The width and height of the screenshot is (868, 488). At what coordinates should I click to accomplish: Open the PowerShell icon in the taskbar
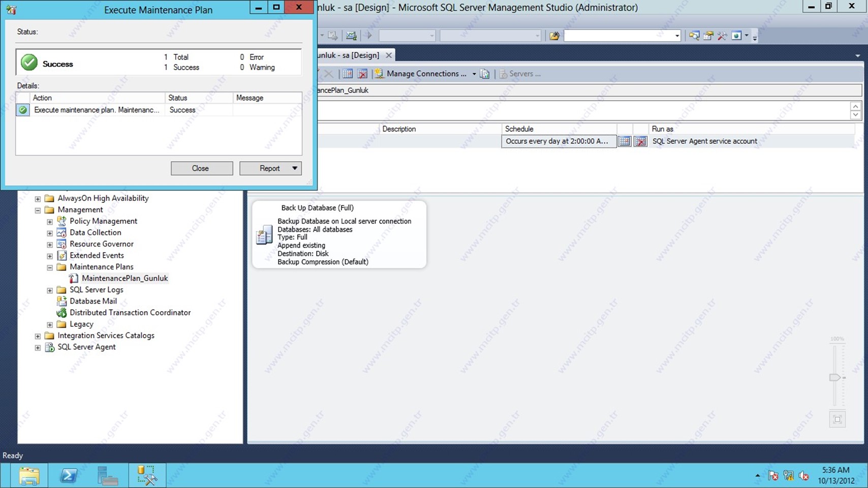pyautogui.click(x=69, y=476)
